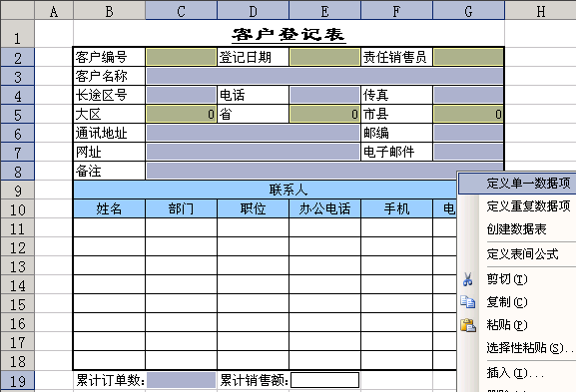Click the 职位 column heading

pyautogui.click(x=254, y=208)
